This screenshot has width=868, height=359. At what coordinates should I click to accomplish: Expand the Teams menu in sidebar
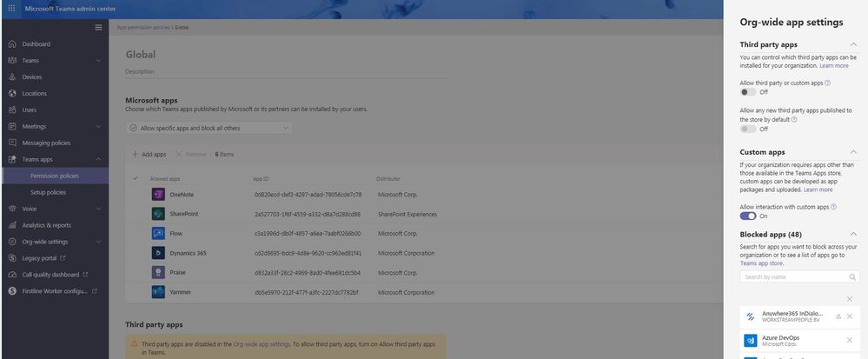pyautogui.click(x=98, y=60)
